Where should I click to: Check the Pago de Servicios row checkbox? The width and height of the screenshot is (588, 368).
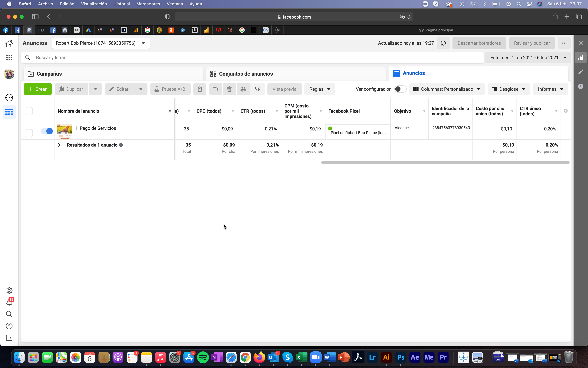29,133
